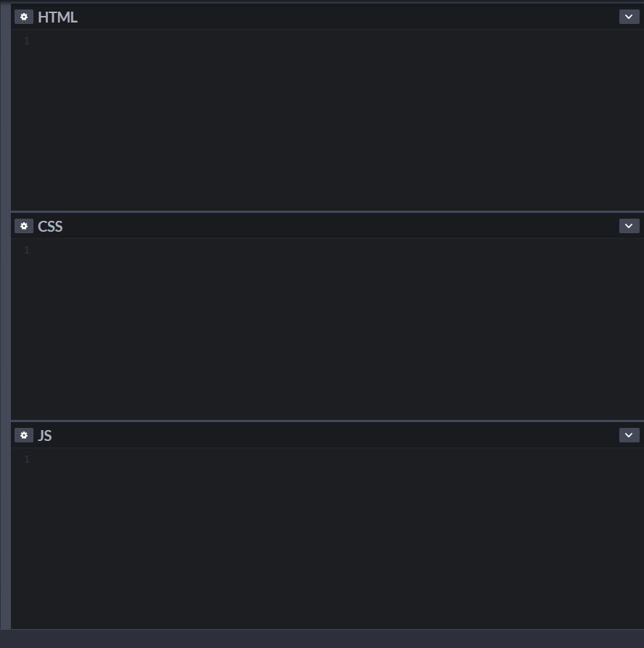Focus the CSS code editor area
Image resolution: width=644 pixels, height=648 pixels.
[x=327, y=329]
